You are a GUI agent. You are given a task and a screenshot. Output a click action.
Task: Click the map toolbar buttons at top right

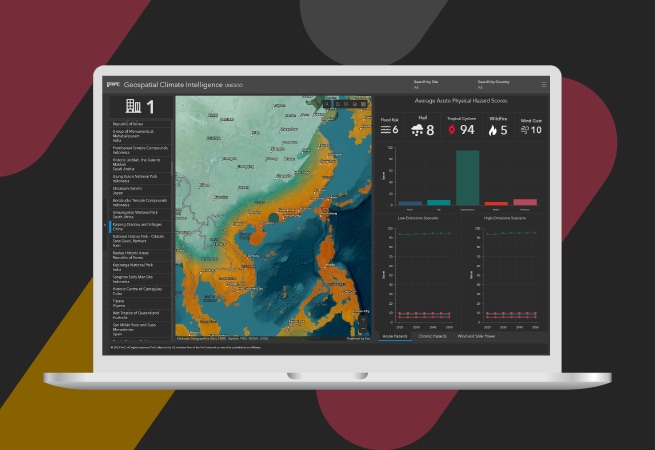[x=346, y=103]
